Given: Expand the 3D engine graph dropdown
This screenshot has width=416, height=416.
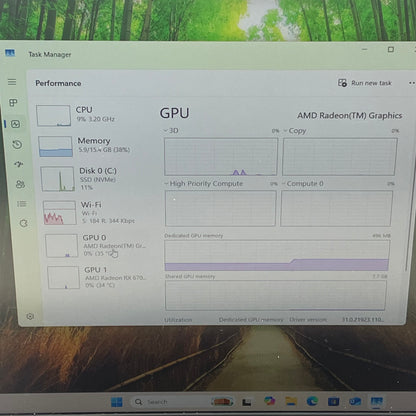Looking at the screenshot, I should pos(171,131).
